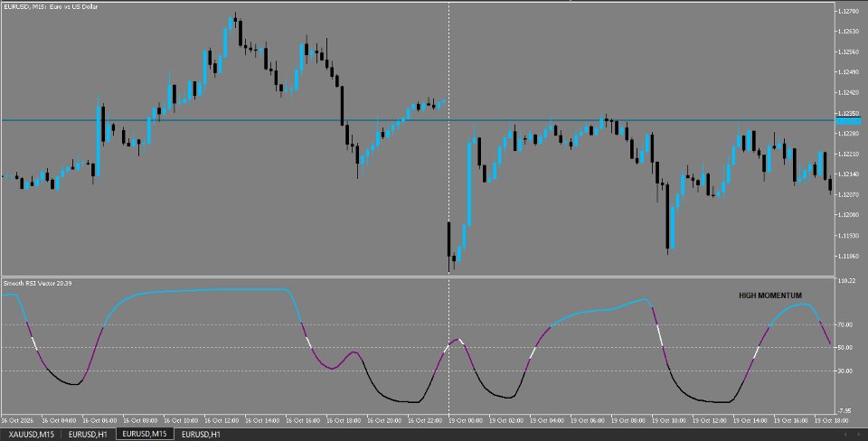Select the active EURUSD,M15 chart tab
This screenshot has width=868, height=441.
[145, 434]
